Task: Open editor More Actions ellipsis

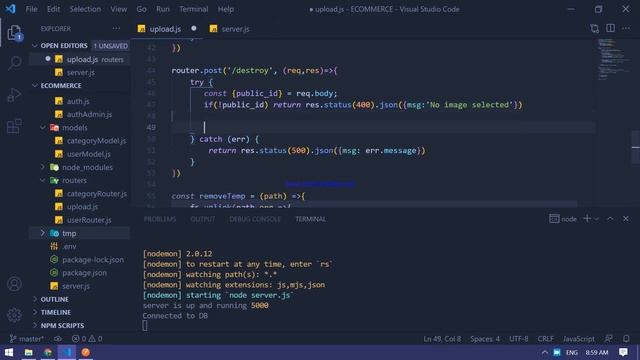Action: (x=626, y=28)
